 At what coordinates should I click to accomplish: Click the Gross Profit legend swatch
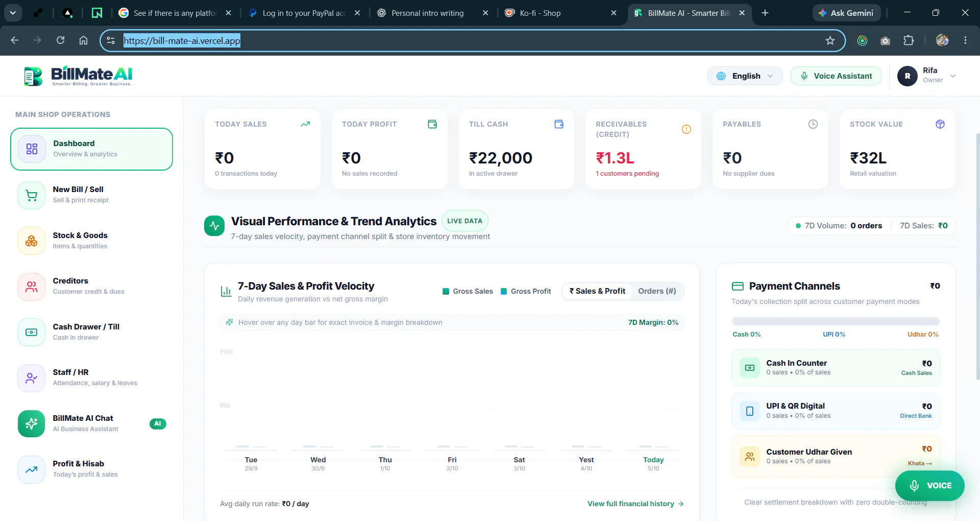pos(504,291)
